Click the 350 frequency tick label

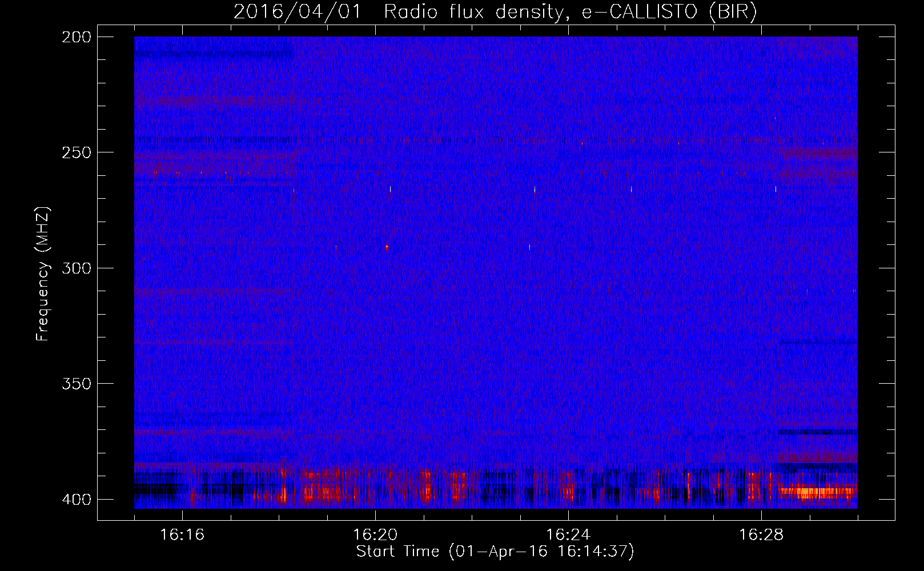coord(76,384)
